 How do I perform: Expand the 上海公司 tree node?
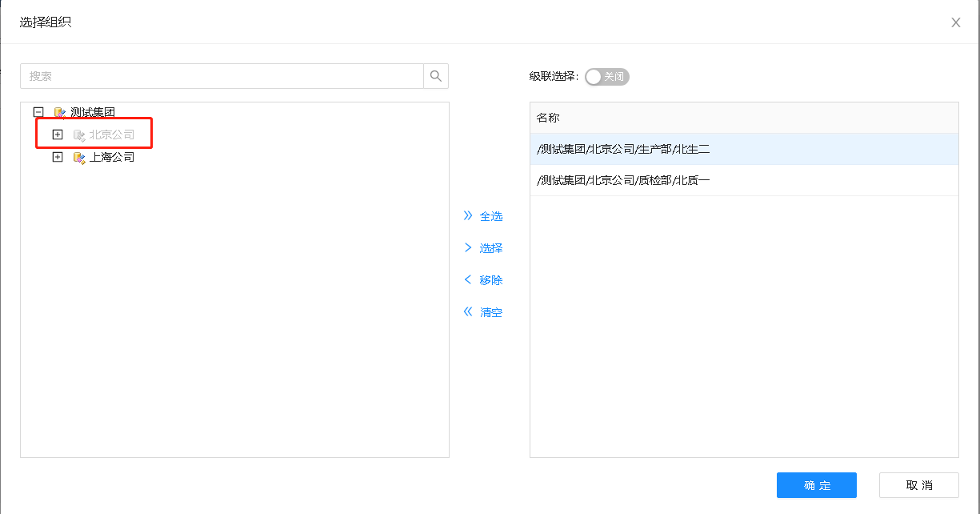point(57,158)
